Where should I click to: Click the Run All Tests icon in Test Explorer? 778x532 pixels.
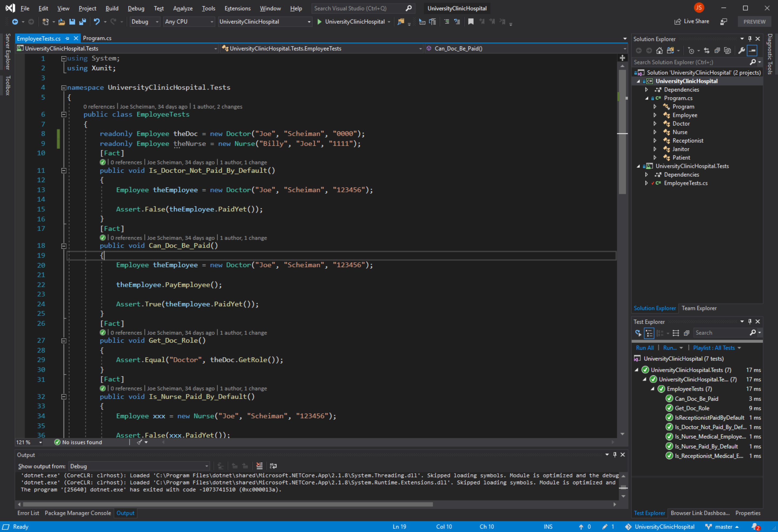click(639, 333)
